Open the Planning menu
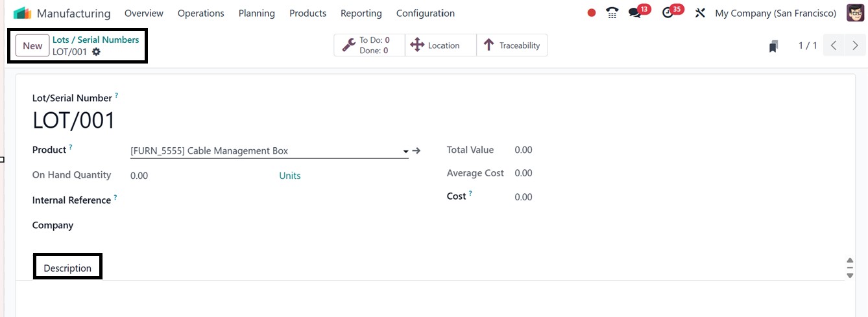This screenshot has width=868, height=317. tap(256, 13)
